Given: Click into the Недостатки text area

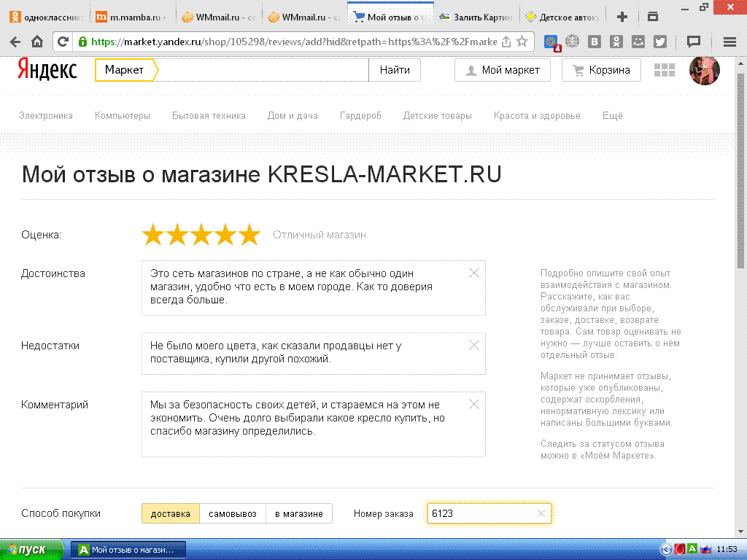Looking at the screenshot, I should (314, 354).
